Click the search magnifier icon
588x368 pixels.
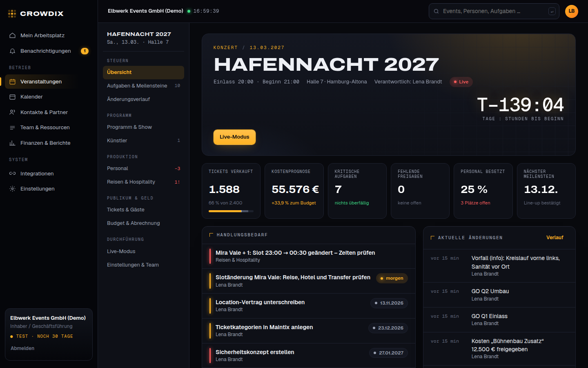[436, 11]
